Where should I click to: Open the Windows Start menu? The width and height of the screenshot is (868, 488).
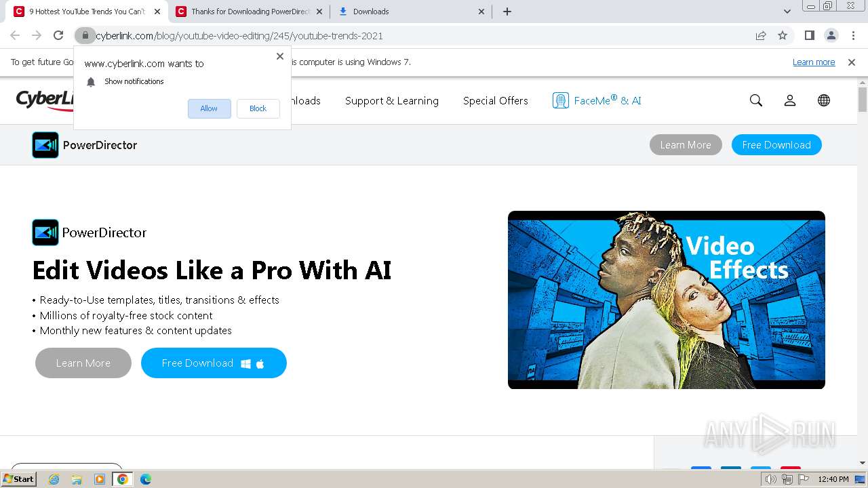pyautogui.click(x=18, y=479)
